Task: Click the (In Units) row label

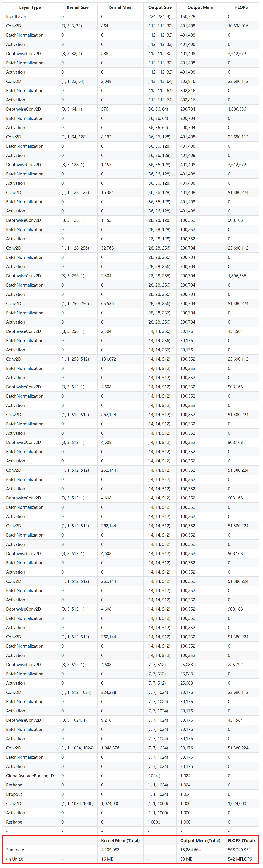Action: [14, 859]
